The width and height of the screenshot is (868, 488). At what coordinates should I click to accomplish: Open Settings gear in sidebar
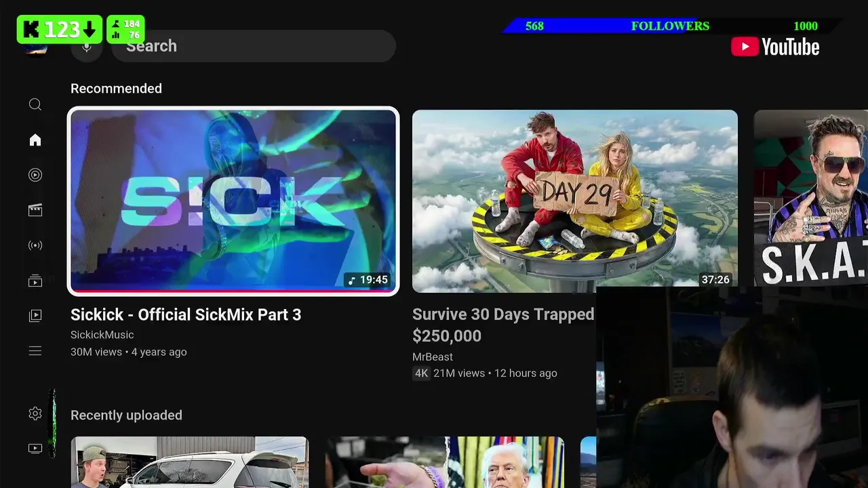pos(35,413)
